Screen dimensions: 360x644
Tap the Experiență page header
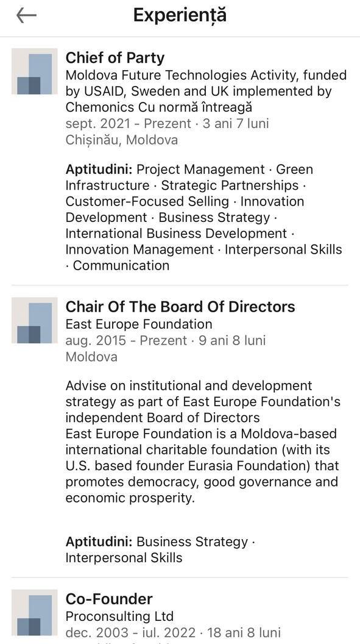[x=180, y=15]
